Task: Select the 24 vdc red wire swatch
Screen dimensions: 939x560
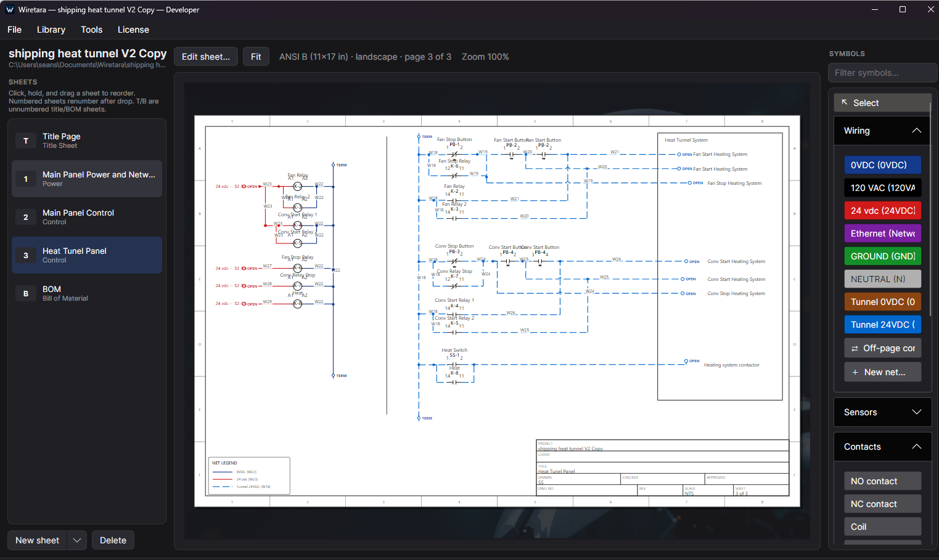Action: pyautogui.click(x=882, y=211)
